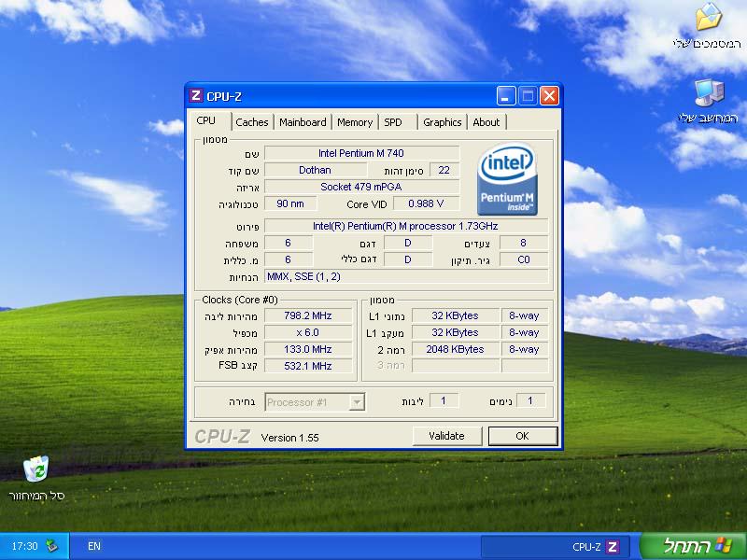This screenshot has height=560, width=747.
Task: Click the 133.0 MHz bus speed value
Action: [x=308, y=349]
